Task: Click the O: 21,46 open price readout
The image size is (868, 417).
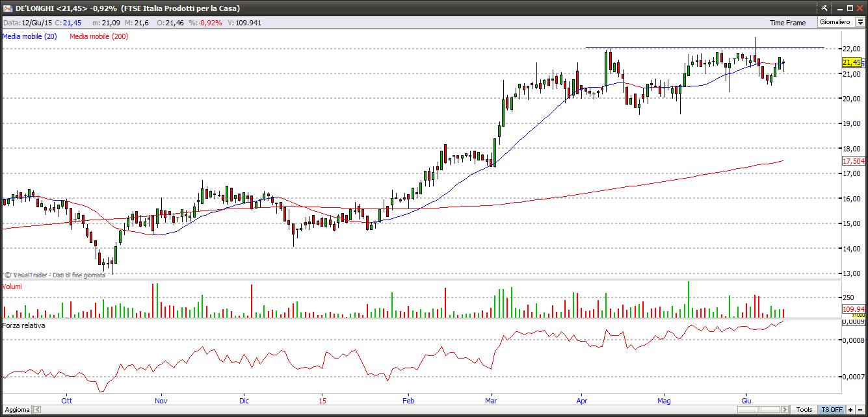Action: (171, 22)
